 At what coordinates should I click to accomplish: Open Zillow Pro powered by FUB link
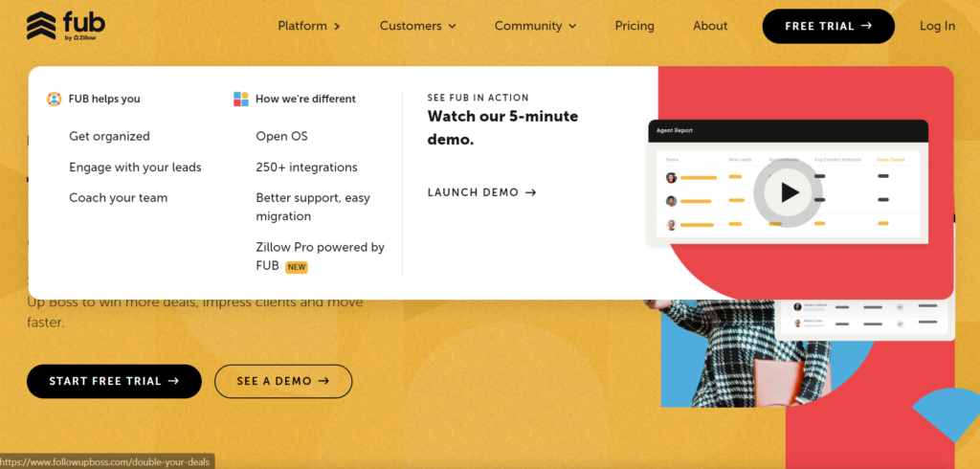[x=320, y=257]
